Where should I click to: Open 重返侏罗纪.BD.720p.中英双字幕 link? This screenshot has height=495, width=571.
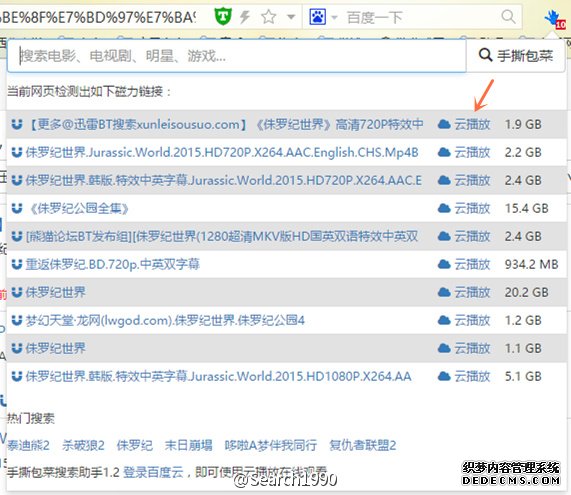tap(113, 264)
